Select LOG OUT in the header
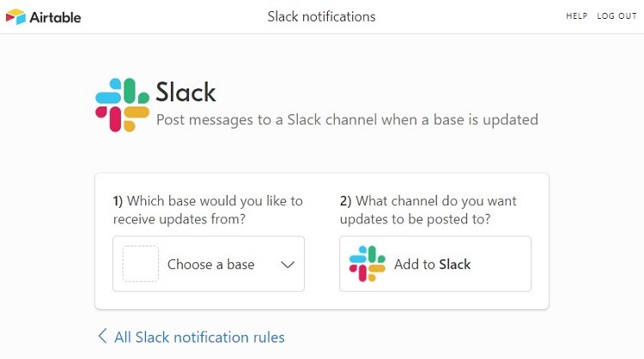The image size is (644, 359). [617, 16]
